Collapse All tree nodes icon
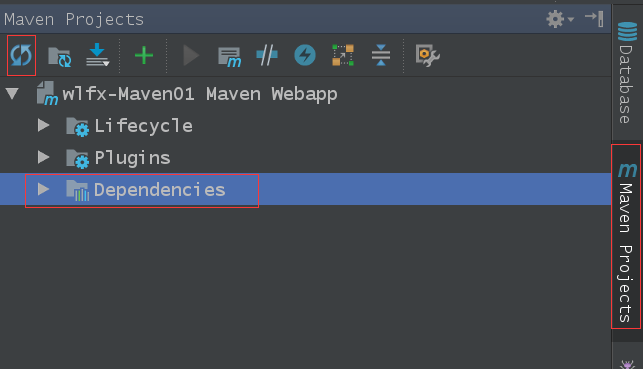Image resolution: width=643 pixels, height=369 pixels. click(x=381, y=55)
